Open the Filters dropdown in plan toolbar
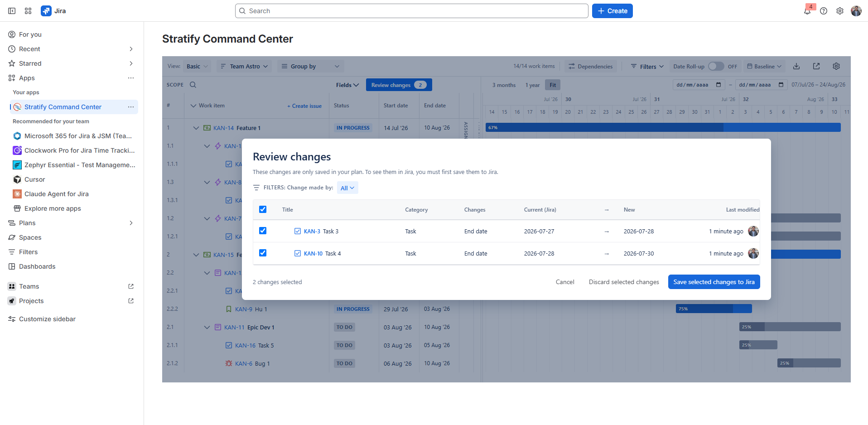868x425 pixels. coord(647,66)
